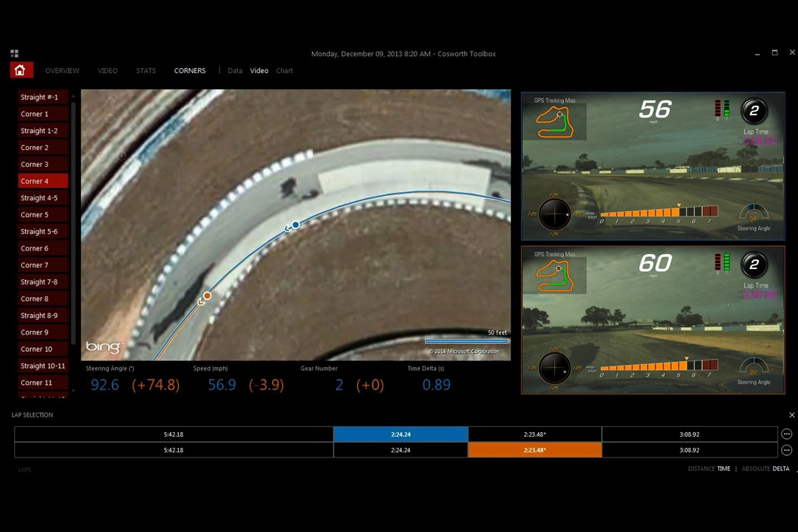Select Corner 5 segment

point(44,214)
